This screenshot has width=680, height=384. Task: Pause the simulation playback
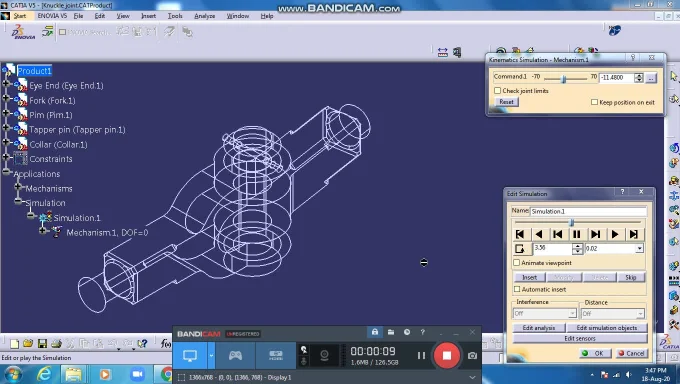click(x=576, y=234)
